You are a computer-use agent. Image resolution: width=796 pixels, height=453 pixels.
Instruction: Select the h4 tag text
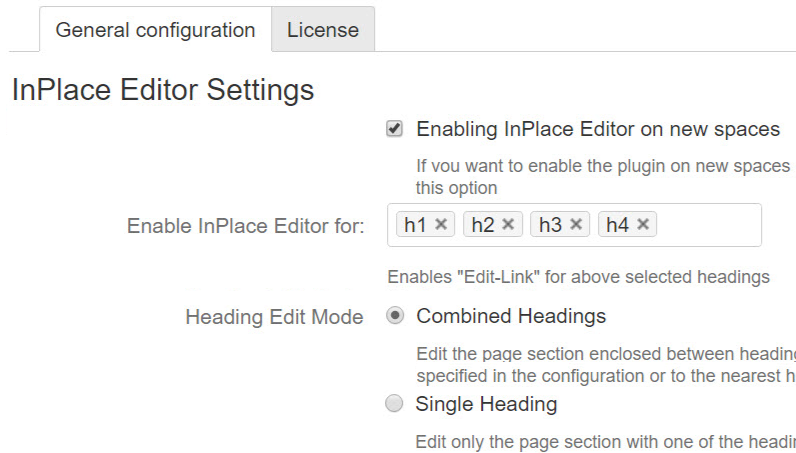click(x=617, y=225)
